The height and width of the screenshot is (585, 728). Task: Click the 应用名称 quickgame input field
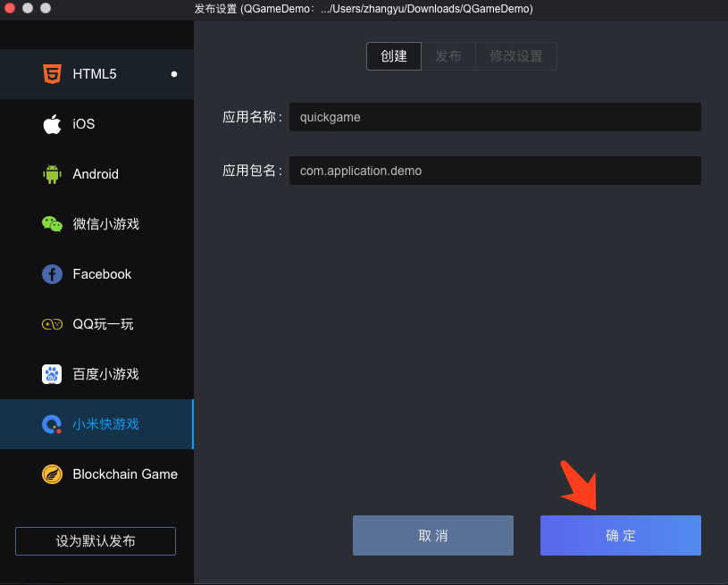(495, 117)
